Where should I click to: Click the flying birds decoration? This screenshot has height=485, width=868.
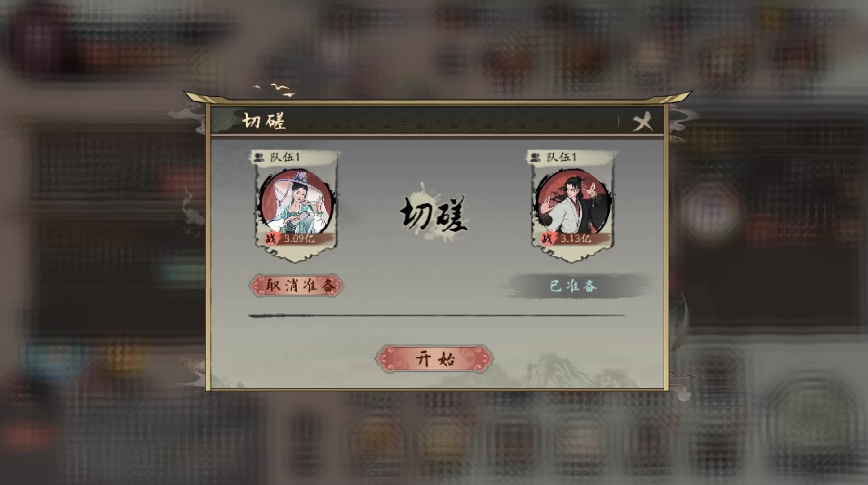[x=275, y=89]
